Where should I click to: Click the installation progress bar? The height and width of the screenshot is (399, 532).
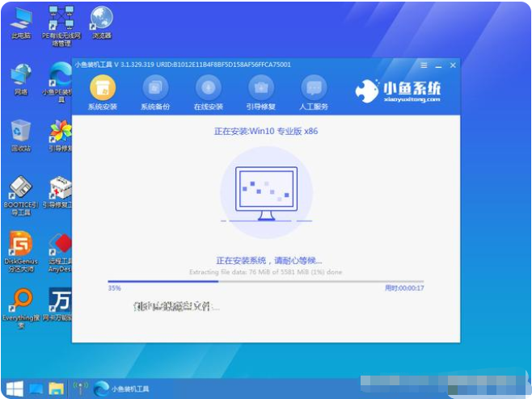point(266,281)
